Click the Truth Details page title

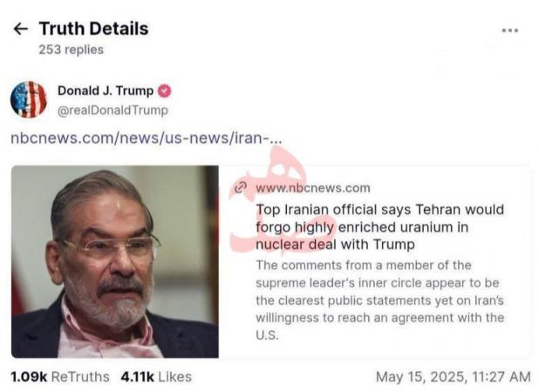pyautogui.click(x=93, y=29)
